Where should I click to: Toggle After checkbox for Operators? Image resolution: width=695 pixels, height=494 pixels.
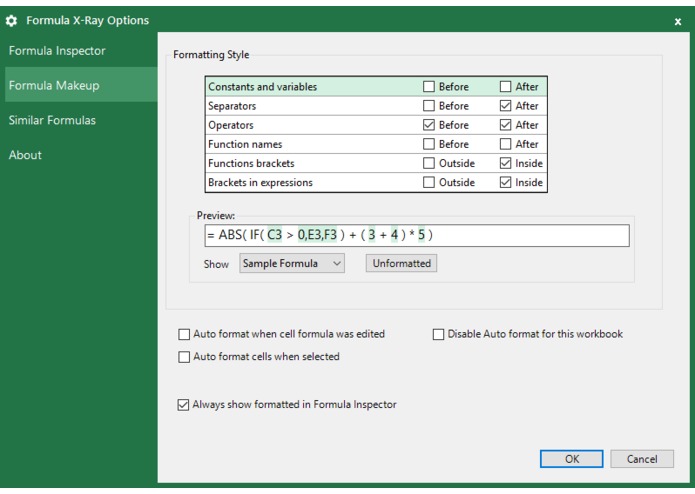[x=505, y=125]
